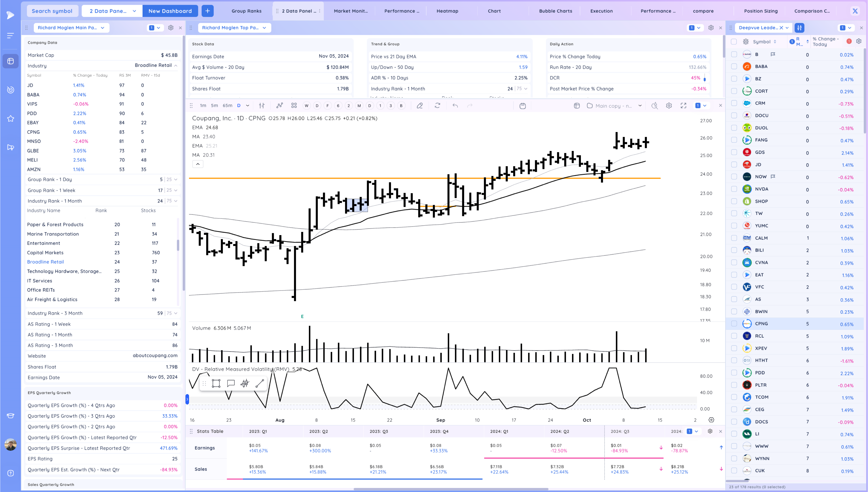Viewport: 868px width, 492px height.
Task: Click the New Dashboard button
Action: pyautogui.click(x=170, y=11)
